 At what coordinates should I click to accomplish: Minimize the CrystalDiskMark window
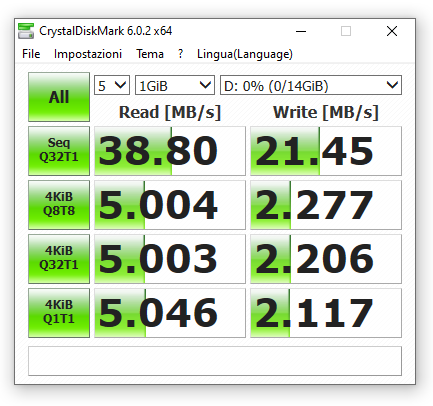coord(301,31)
